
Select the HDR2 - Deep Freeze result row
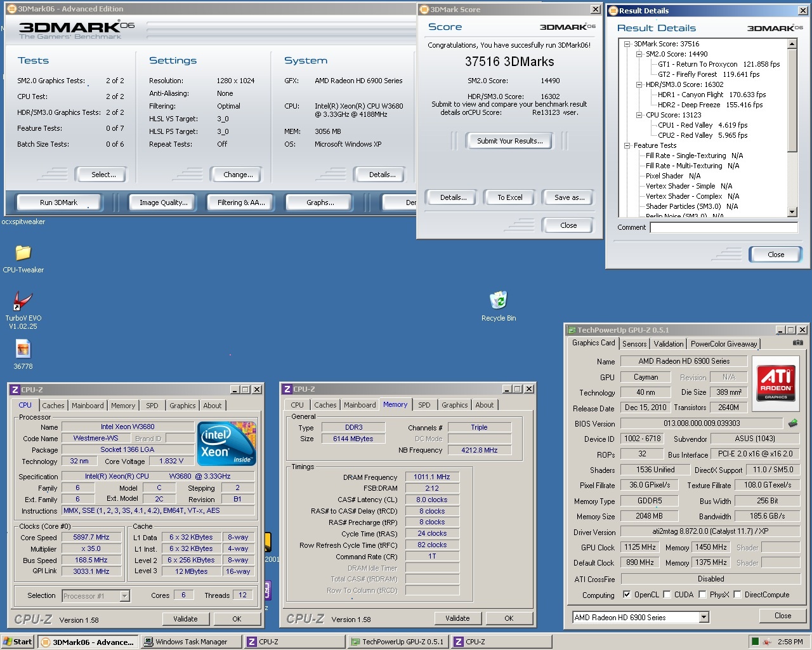[x=710, y=105]
